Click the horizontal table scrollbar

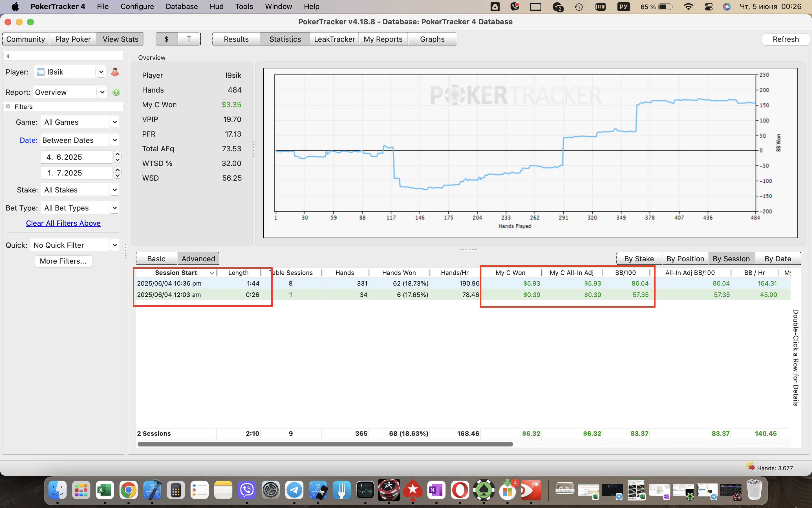pyautogui.click(x=325, y=444)
